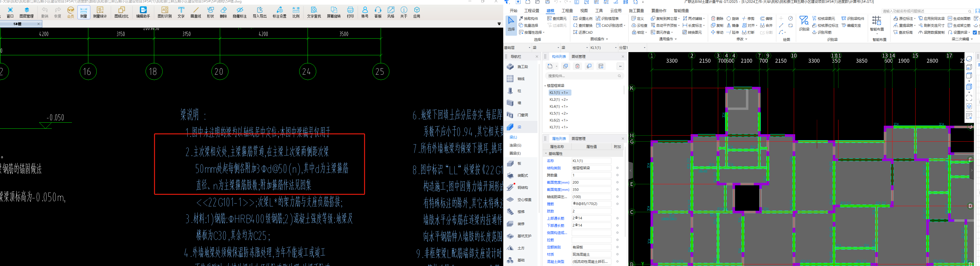Screen dimensions: 980x266
Task: Select 连梁(G) beam subtype
Action: point(515,145)
